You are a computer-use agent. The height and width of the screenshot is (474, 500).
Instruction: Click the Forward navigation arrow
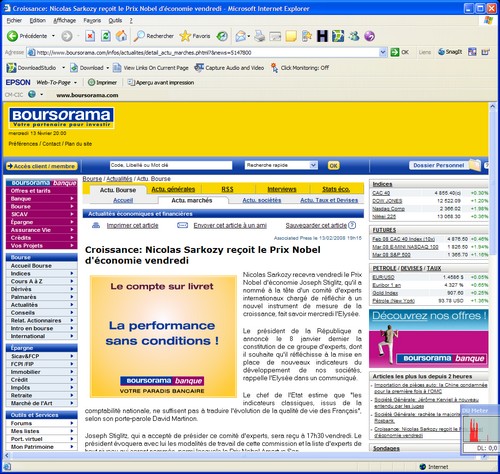(67, 36)
